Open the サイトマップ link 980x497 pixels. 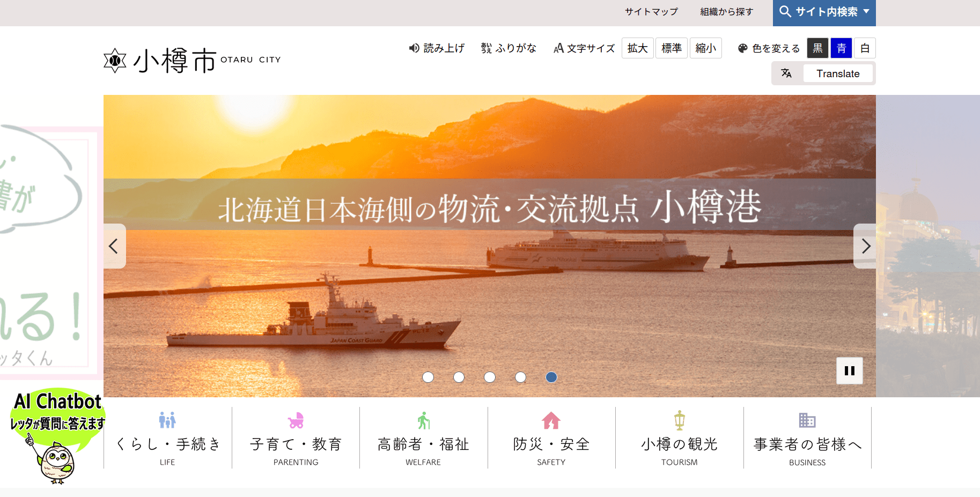tap(651, 12)
